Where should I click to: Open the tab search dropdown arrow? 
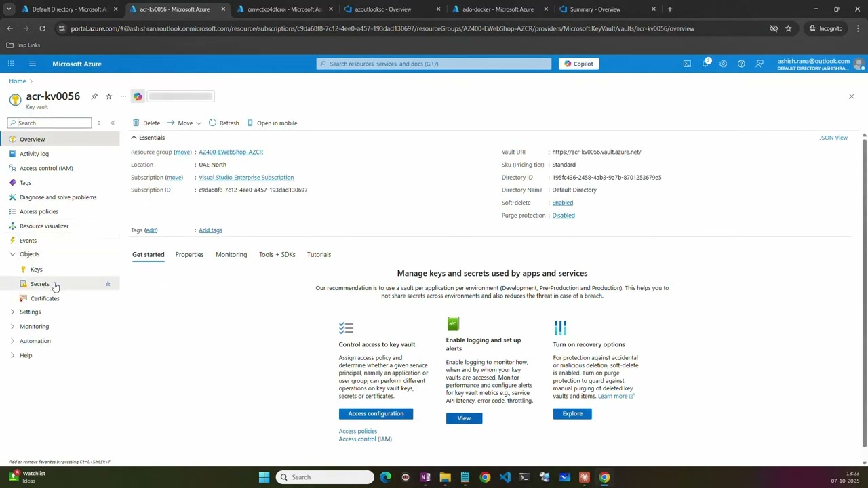click(9, 9)
